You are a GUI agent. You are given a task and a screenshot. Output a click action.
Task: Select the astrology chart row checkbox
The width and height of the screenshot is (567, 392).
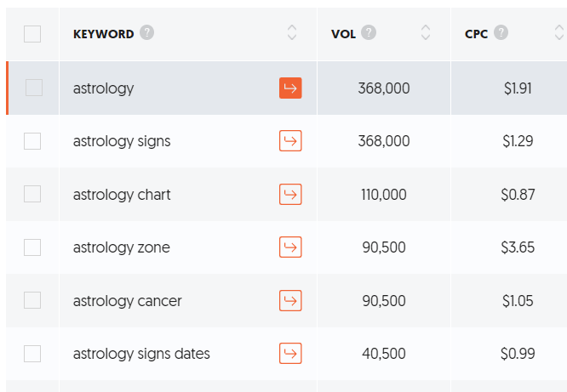32,195
